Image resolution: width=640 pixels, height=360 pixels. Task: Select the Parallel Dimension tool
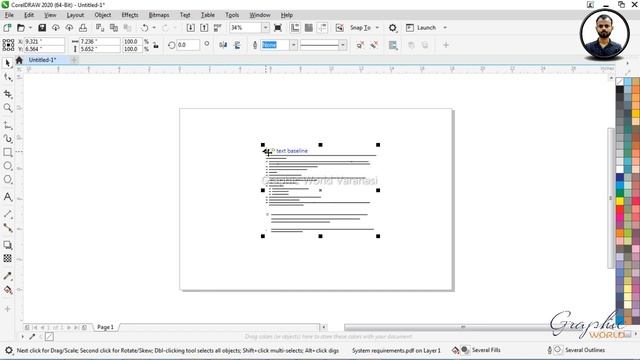point(7,214)
